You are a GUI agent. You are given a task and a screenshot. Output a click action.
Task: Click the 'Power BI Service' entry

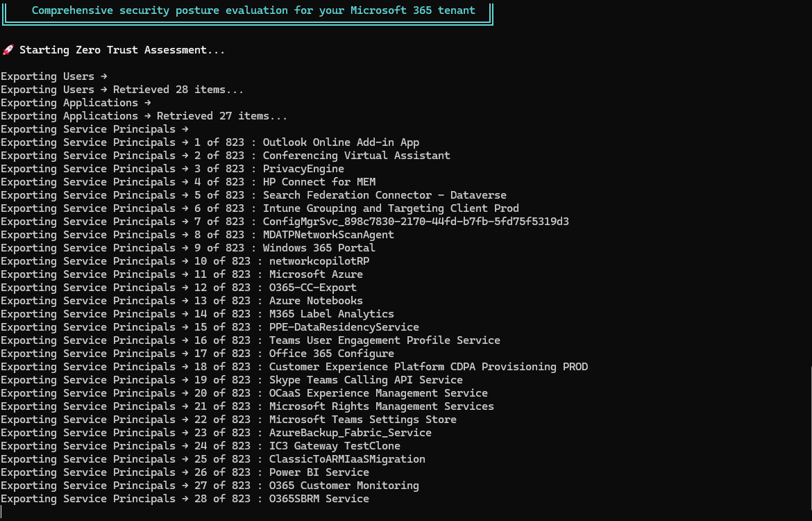(319, 472)
